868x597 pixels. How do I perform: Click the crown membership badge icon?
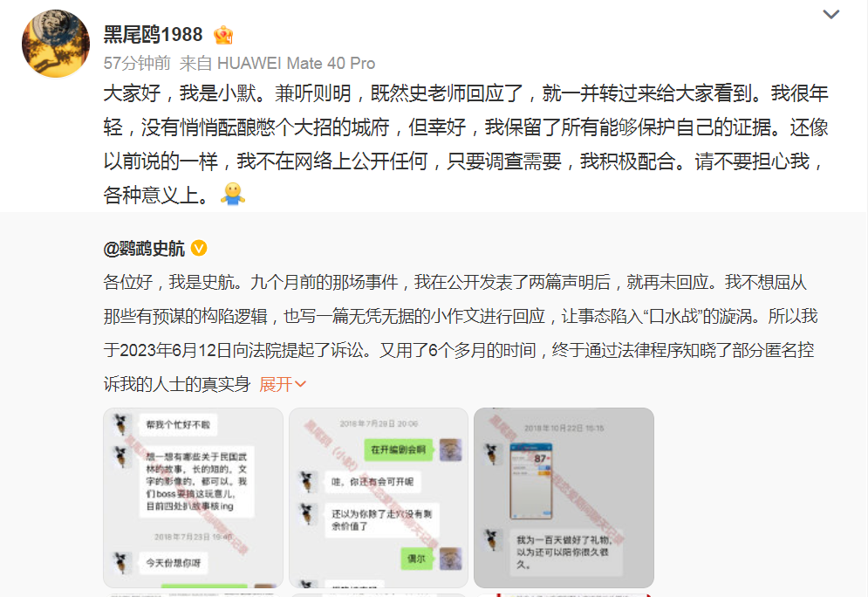coord(223,35)
